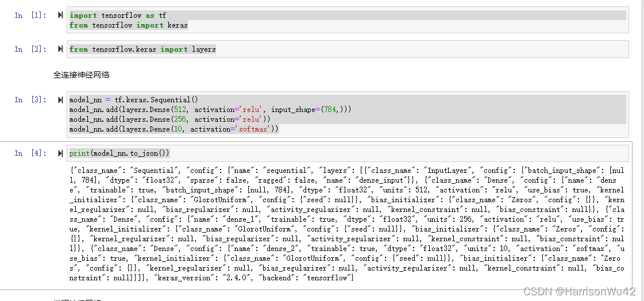Screen dimensions: 644x301
Task: Click the 'from tensorflow import keras' line
Action: [x=129, y=25]
